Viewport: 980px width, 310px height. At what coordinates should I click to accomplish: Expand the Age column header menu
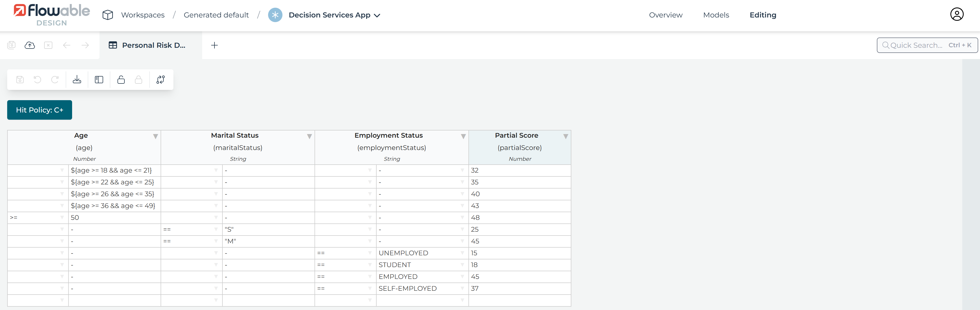point(155,136)
